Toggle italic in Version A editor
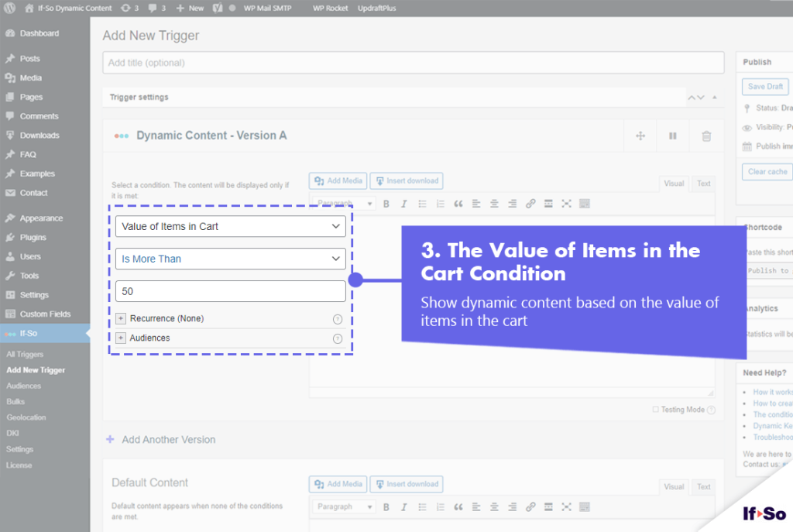This screenshot has height=532, width=793. [x=404, y=204]
